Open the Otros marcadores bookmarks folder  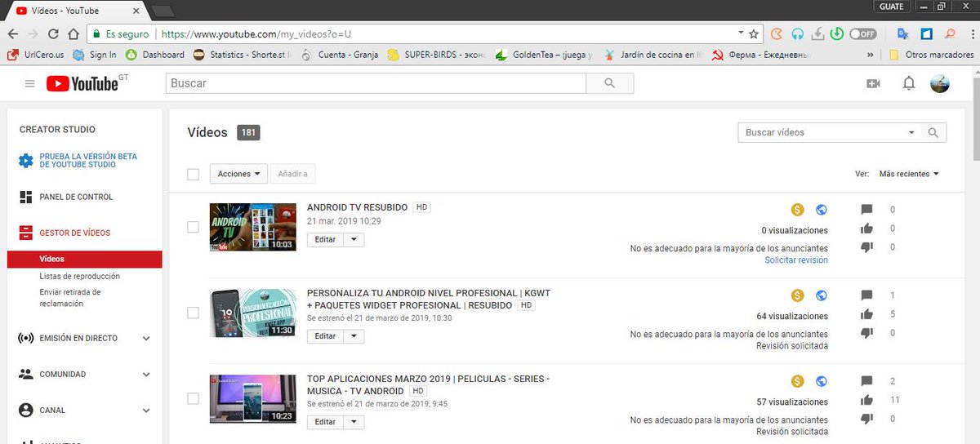tap(931, 55)
